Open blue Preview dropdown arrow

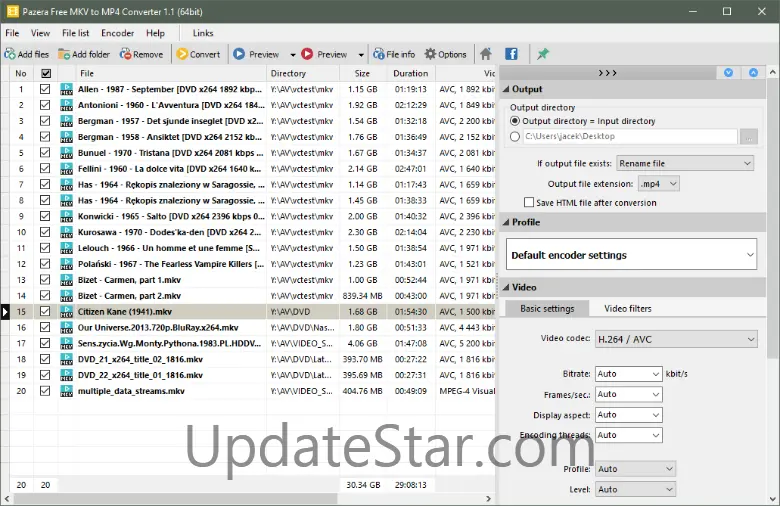[x=292, y=55]
